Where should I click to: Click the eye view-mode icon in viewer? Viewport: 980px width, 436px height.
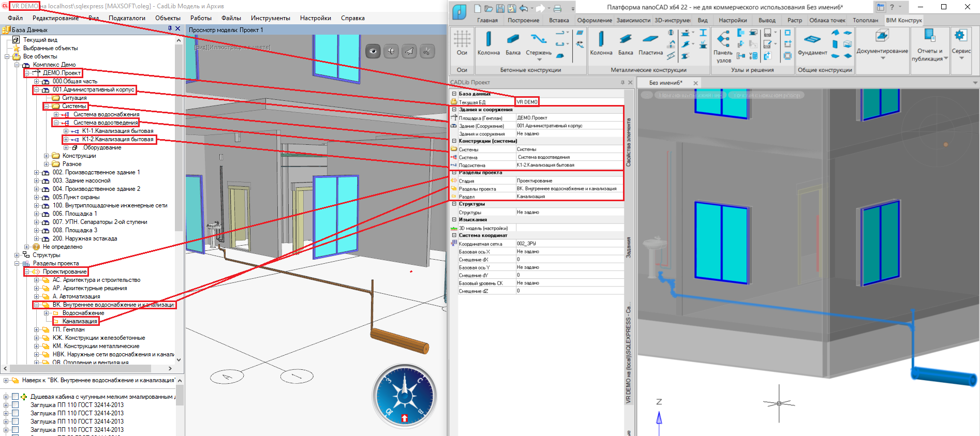click(x=373, y=51)
